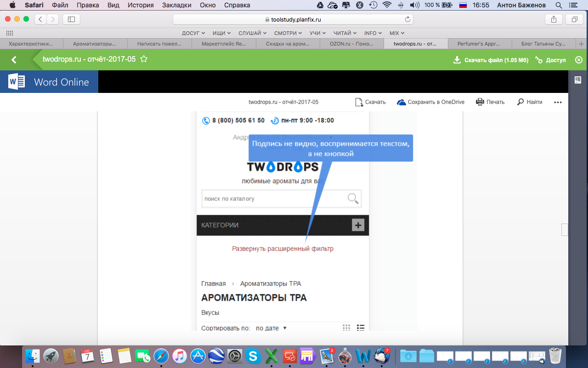Open the Доступ access settings
Image resolution: width=588 pixels, height=368 pixels.
(550, 60)
